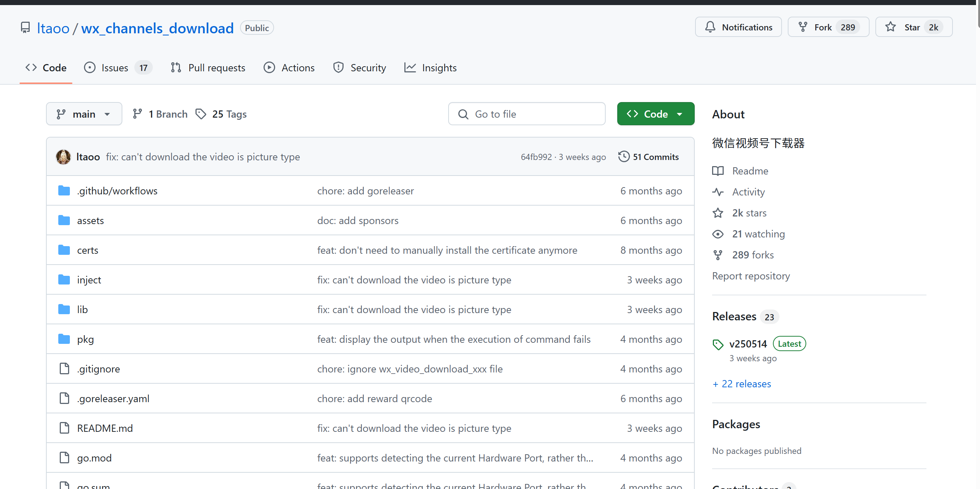
Task: Open the v250514 latest release
Action: click(748, 344)
